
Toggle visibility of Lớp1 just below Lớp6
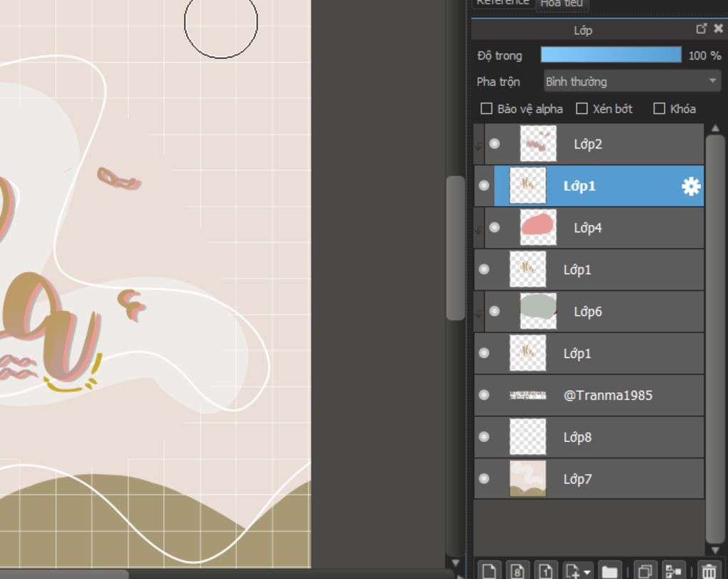coord(483,353)
